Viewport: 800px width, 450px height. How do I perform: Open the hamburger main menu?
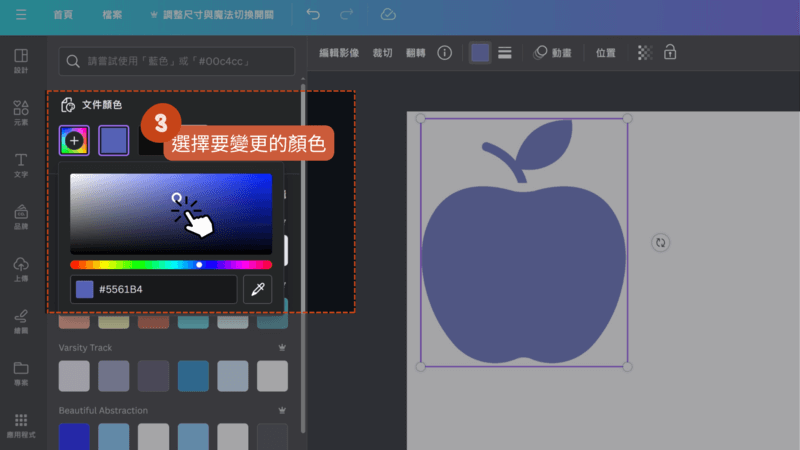pos(21,15)
